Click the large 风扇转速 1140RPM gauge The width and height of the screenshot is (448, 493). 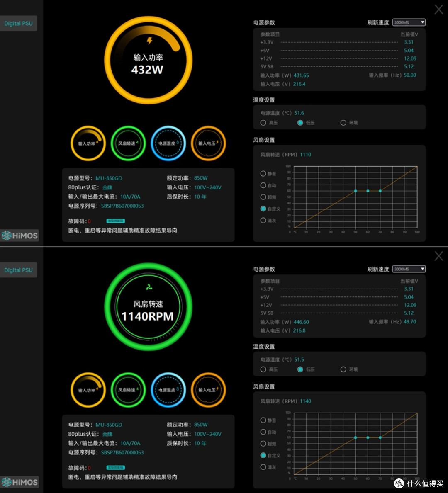click(x=148, y=306)
